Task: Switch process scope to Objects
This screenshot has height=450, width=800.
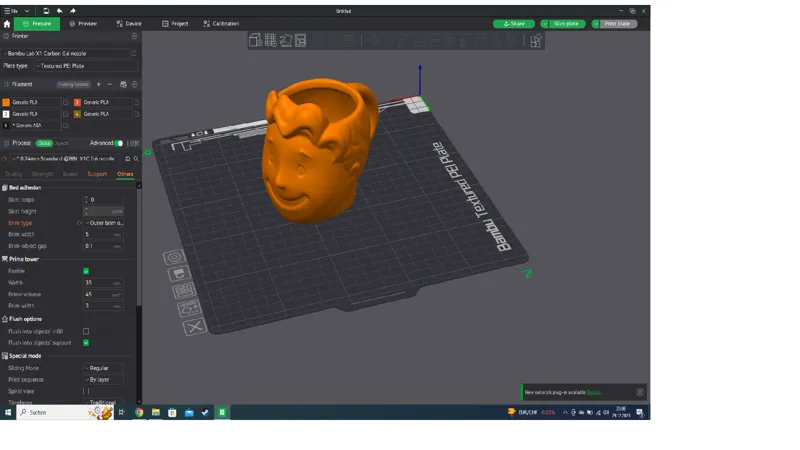Action: click(61, 143)
